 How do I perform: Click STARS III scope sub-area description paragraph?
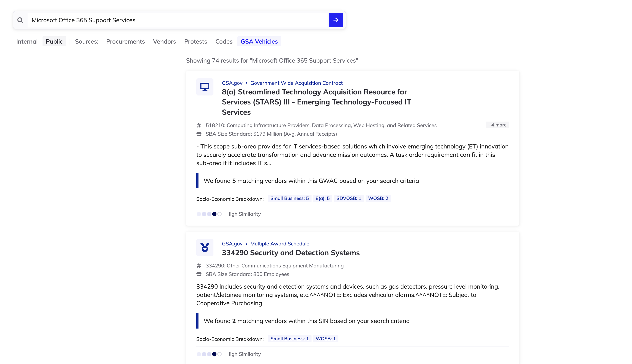(x=353, y=155)
